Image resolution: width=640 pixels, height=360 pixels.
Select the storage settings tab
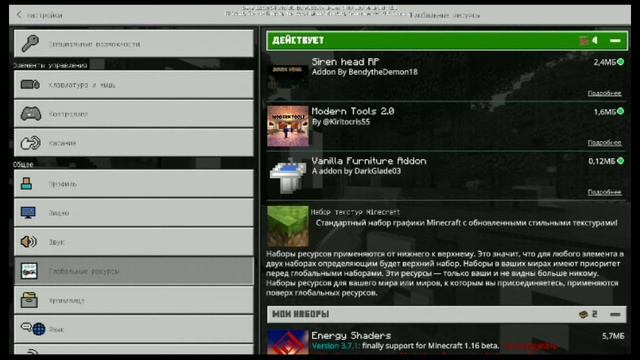[x=133, y=300]
